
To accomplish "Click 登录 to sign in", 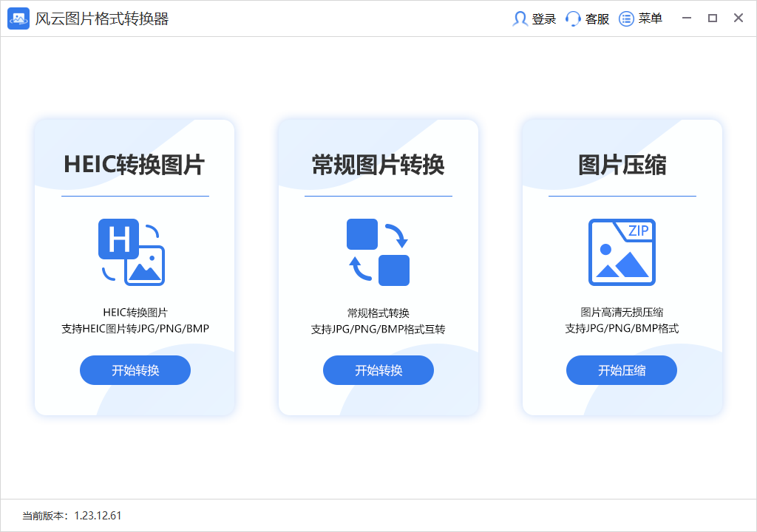I will tap(543, 18).
